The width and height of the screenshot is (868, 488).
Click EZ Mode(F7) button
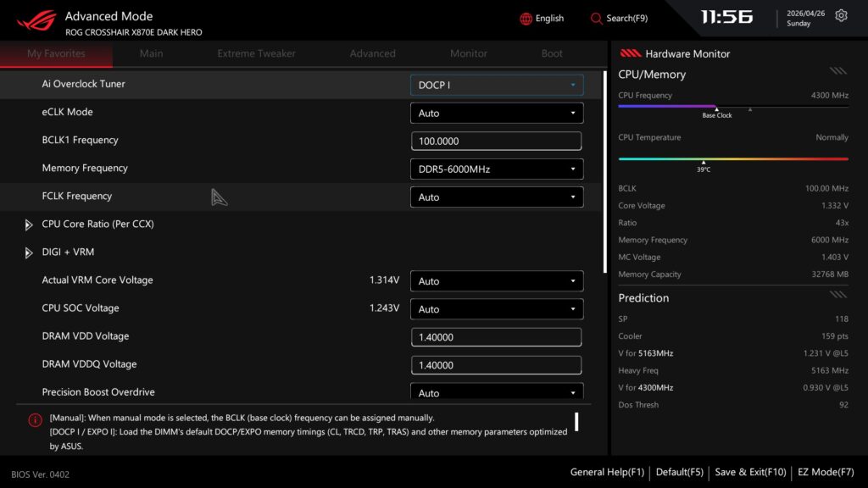click(826, 472)
